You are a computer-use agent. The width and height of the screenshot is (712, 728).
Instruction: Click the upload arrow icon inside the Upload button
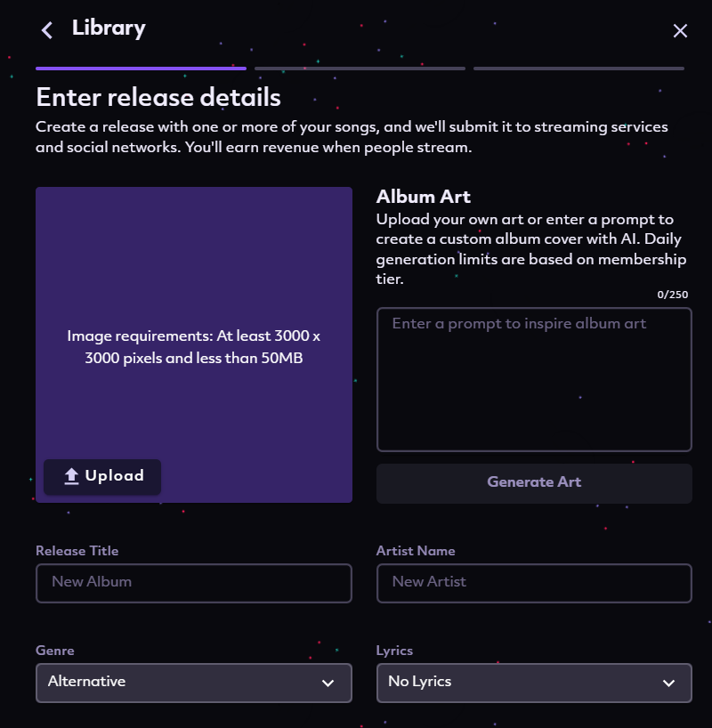pyautogui.click(x=70, y=476)
